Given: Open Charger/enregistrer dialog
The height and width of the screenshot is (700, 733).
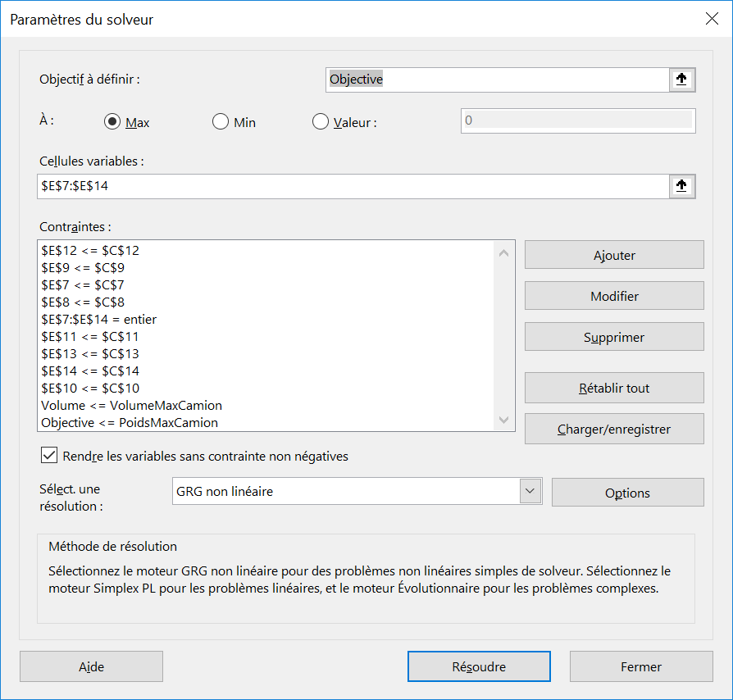Looking at the screenshot, I should click(614, 429).
